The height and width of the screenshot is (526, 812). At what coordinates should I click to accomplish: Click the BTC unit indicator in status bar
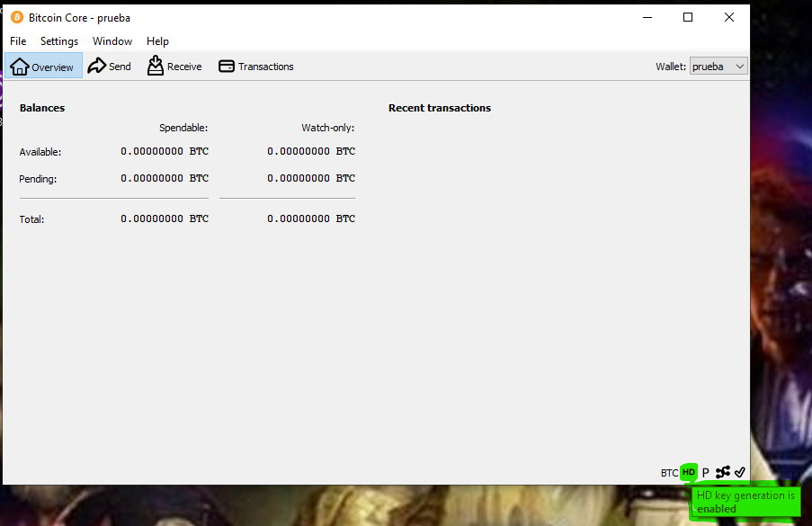click(668, 472)
